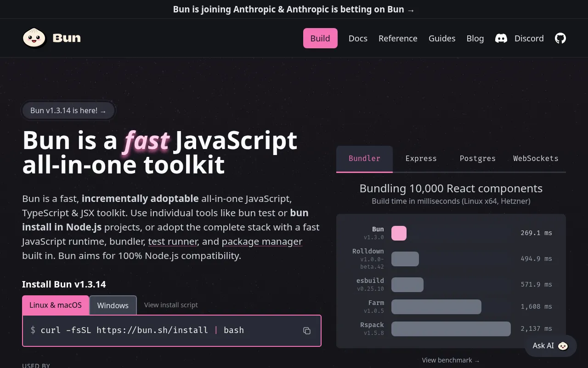Open the Docs navigation link

(358, 38)
